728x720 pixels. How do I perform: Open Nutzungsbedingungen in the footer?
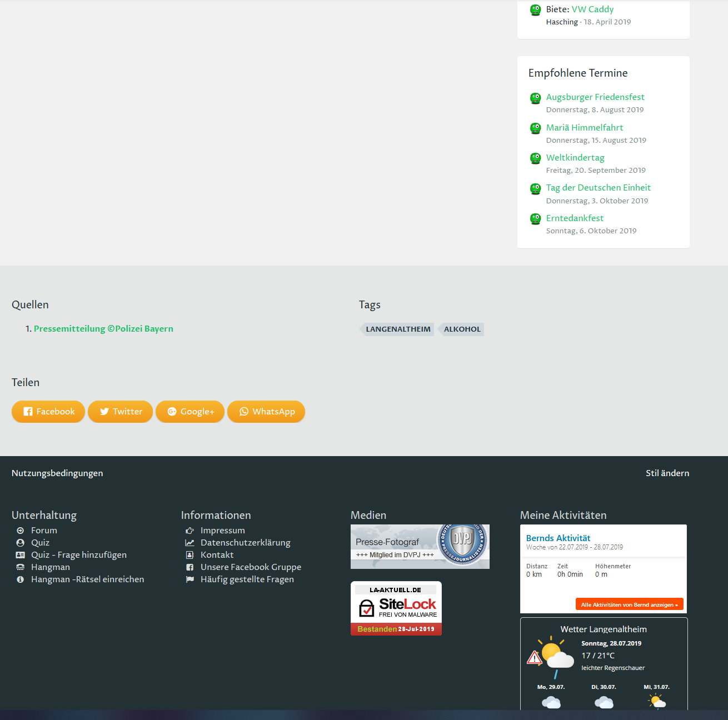tap(57, 473)
